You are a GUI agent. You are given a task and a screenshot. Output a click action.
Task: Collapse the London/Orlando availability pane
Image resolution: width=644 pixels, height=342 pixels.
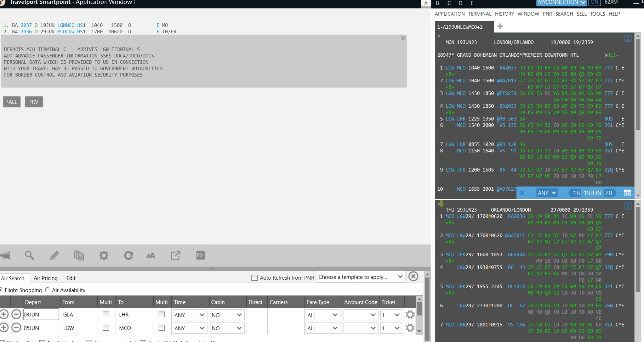tap(628, 38)
